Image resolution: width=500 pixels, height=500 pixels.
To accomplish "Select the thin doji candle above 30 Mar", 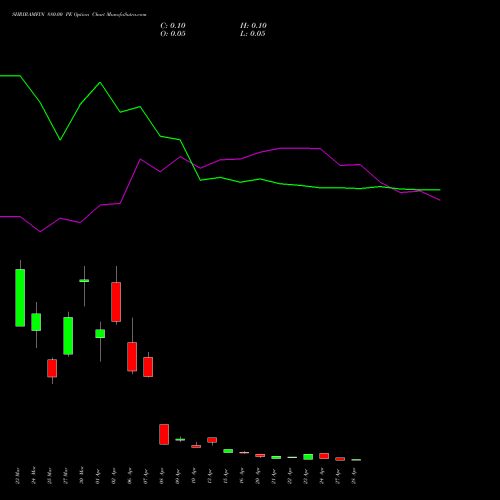I will tap(84, 281).
